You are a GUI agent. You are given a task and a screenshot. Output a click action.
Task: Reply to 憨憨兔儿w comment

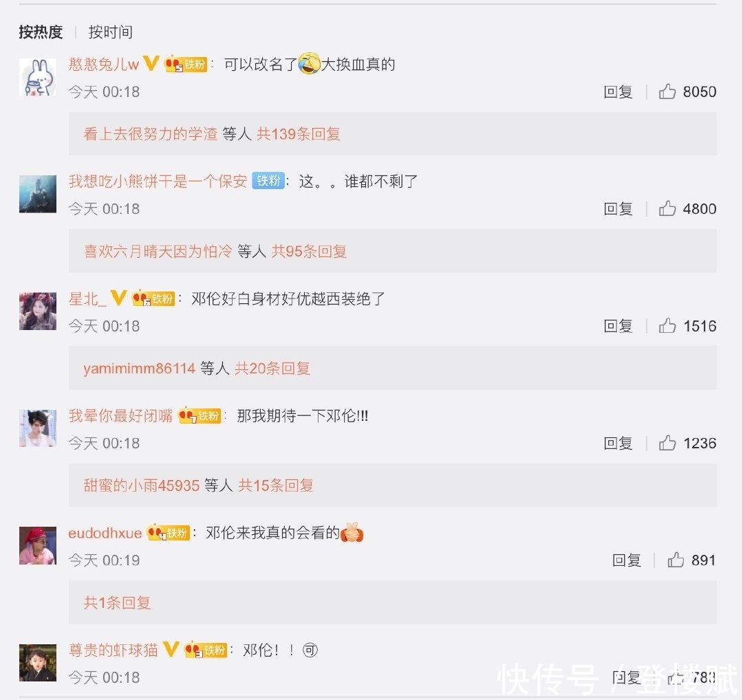point(618,91)
